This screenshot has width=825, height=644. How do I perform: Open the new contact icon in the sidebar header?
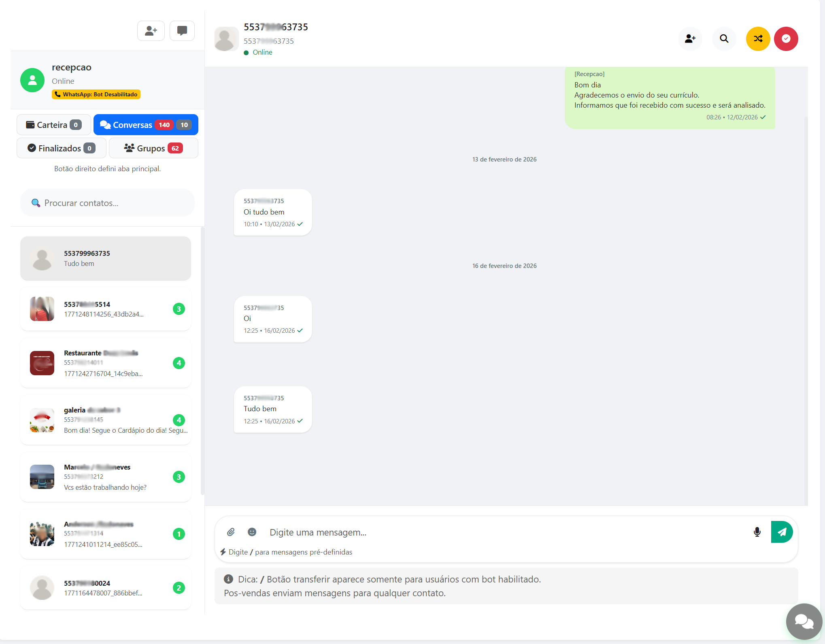[151, 30]
